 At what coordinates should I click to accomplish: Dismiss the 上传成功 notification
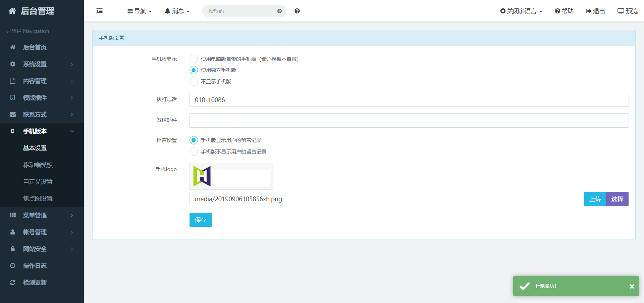(x=632, y=286)
